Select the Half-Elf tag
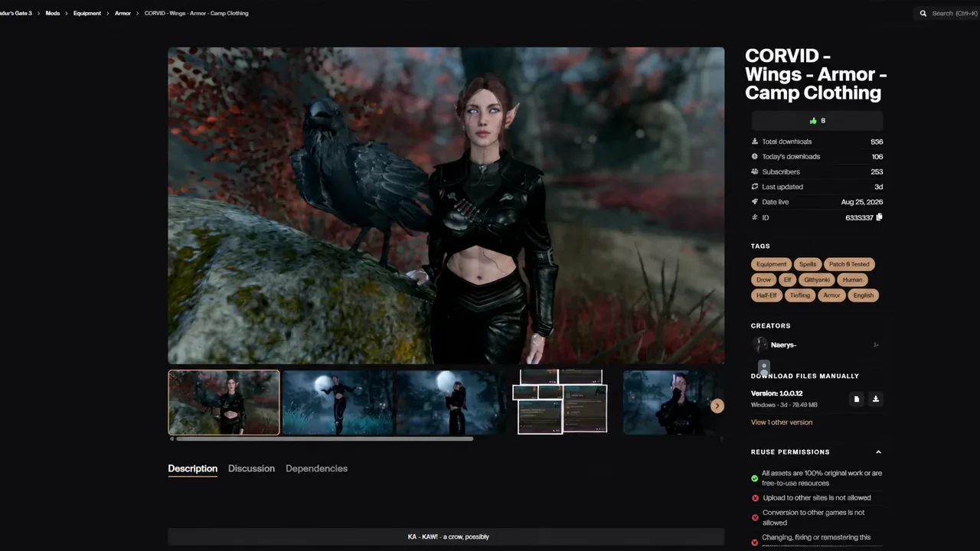The height and width of the screenshot is (551, 980). pos(766,295)
